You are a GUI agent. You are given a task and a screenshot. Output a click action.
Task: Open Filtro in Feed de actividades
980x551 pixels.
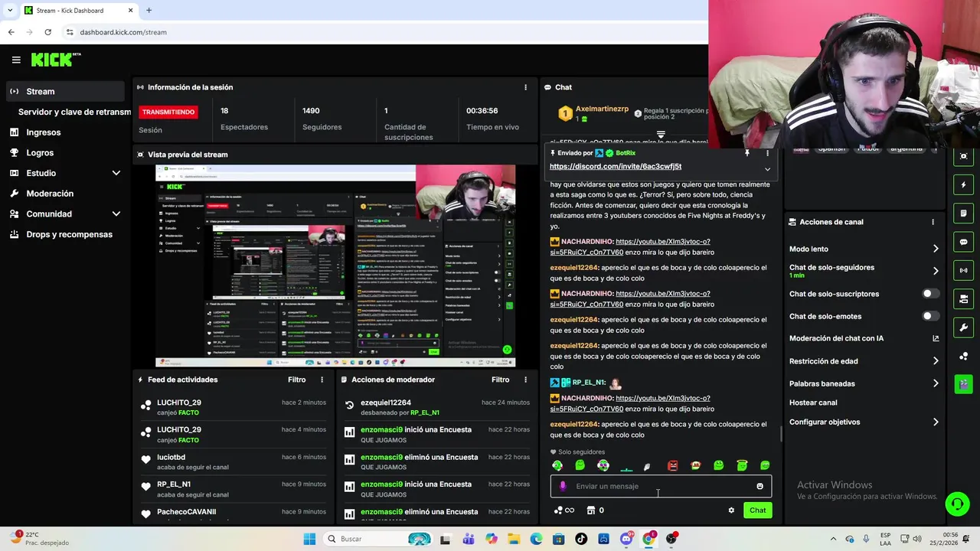pos(296,380)
